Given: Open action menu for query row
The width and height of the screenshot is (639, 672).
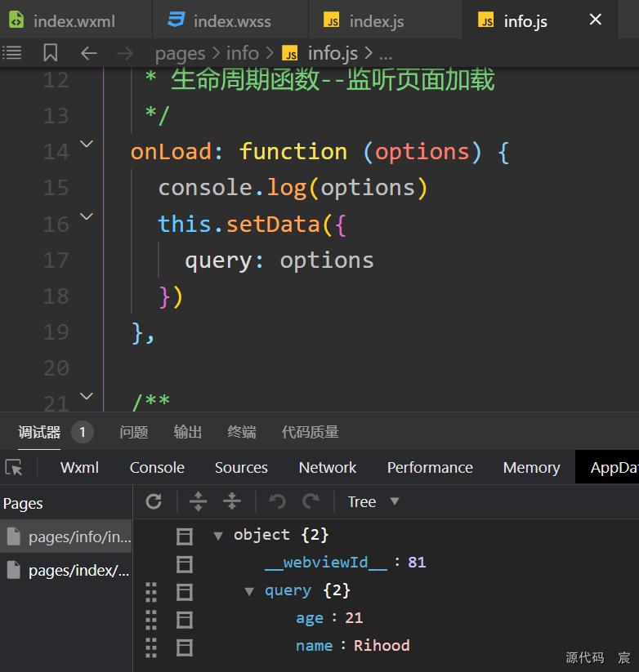Looking at the screenshot, I should coord(185,592).
